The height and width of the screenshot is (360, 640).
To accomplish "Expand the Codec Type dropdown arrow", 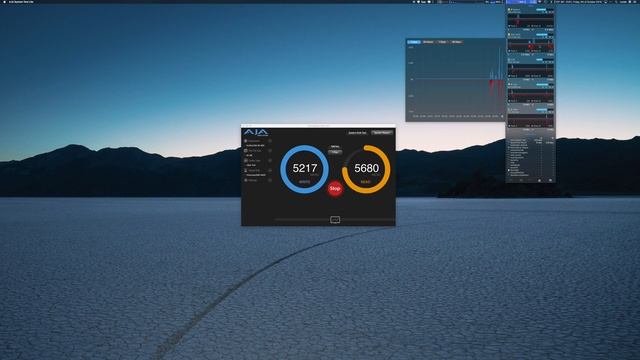I will tap(270, 160).
